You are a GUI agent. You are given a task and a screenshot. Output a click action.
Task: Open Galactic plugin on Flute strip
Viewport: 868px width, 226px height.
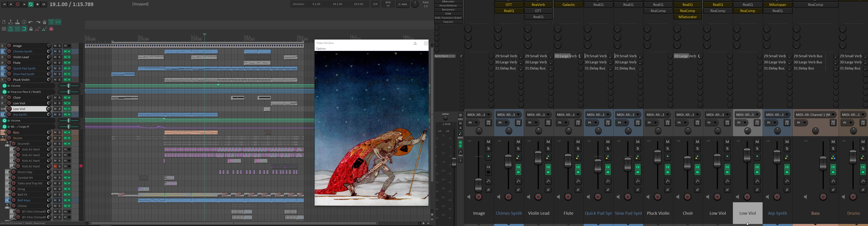(x=568, y=5)
